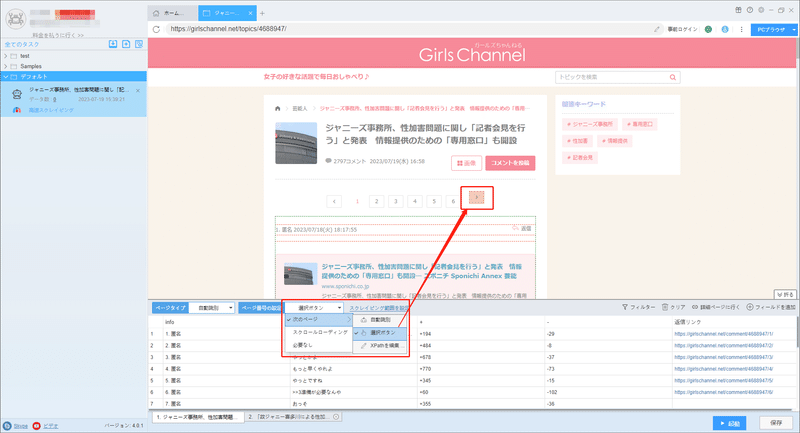Viewport: 800px width, 433px height.
Task: Switch to the ホーム tab
Action: click(x=172, y=13)
